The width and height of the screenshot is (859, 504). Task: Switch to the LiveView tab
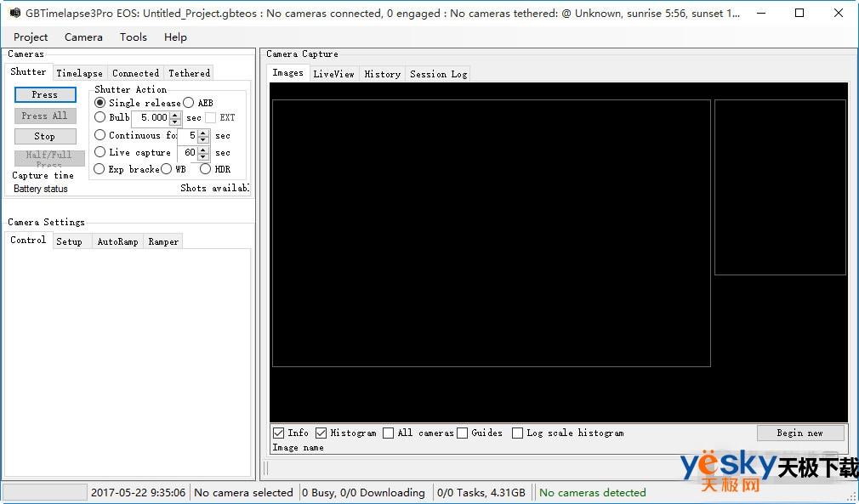tap(333, 74)
